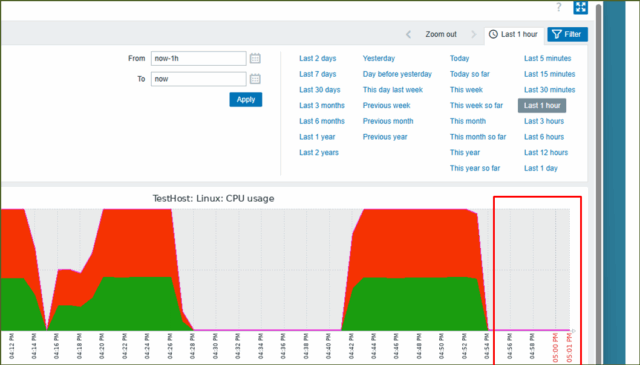Toggle the Filter tab
The height and width of the screenshot is (365, 640).
point(567,34)
